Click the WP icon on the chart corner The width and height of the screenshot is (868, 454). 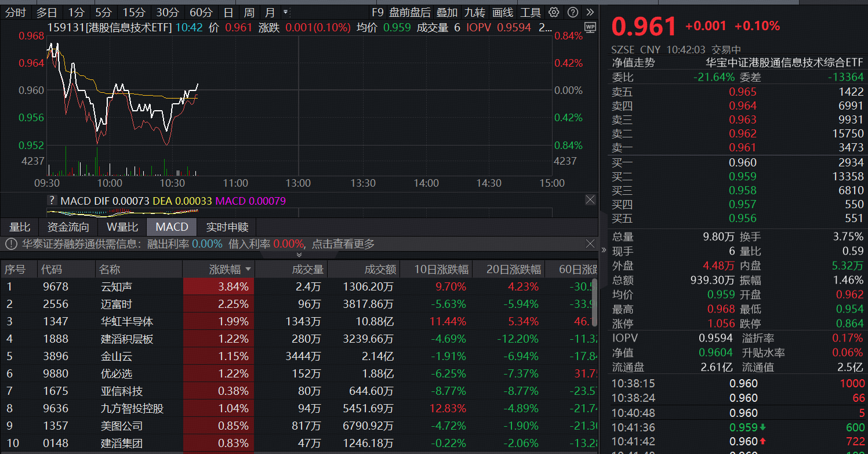590,28
